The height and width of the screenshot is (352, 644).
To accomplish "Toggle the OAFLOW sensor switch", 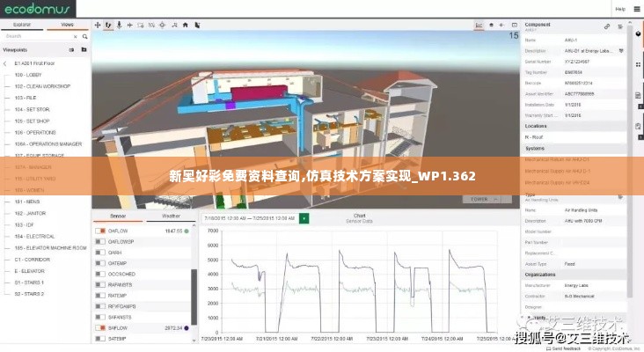I will click(x=100, y=231).
